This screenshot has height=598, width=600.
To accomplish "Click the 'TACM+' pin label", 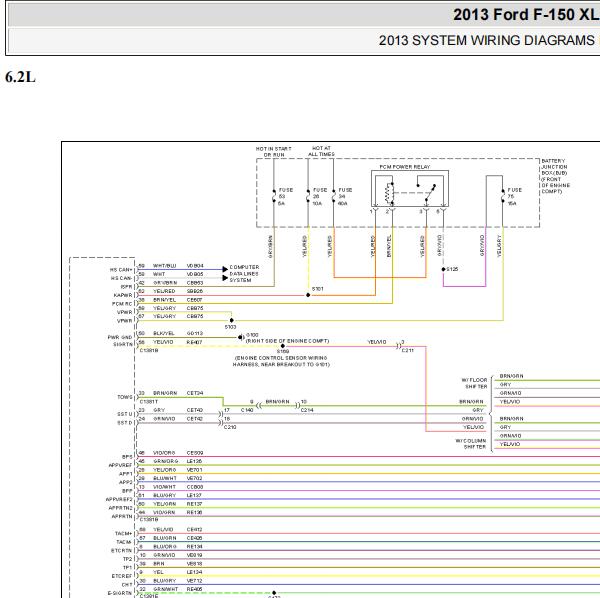I will (124, 533).
